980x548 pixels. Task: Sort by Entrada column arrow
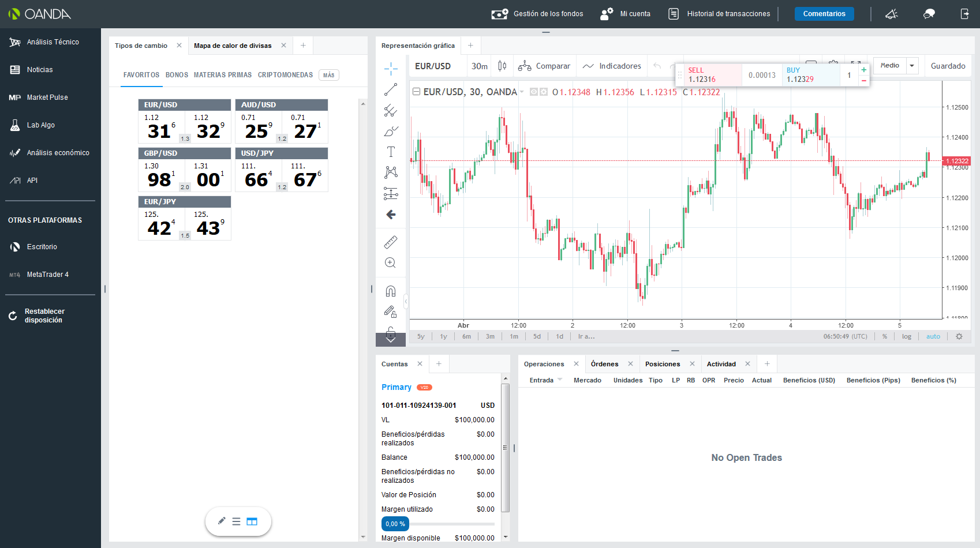click(560, 380)
